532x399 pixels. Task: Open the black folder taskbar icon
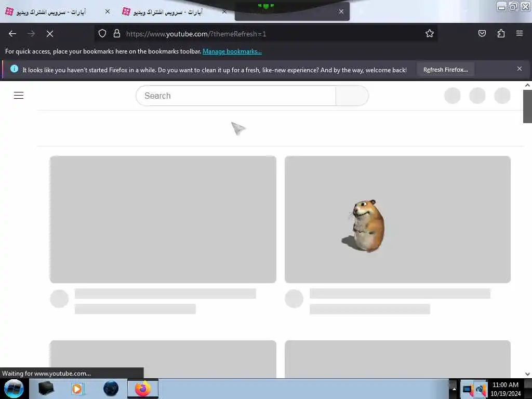(46, 389)
